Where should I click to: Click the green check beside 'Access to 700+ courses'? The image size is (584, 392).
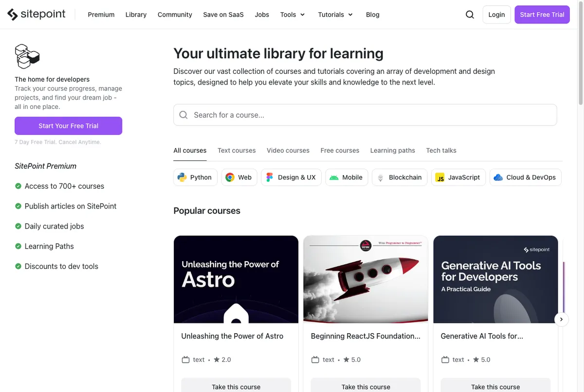click(x=18, y=186)
